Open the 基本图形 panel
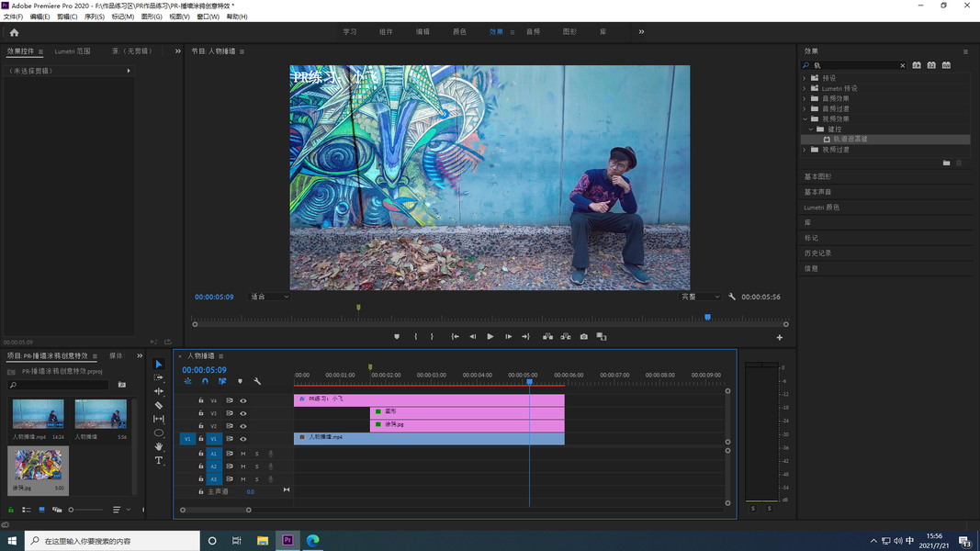The height and width of the screenshot is (551, 980). (817, 177)
